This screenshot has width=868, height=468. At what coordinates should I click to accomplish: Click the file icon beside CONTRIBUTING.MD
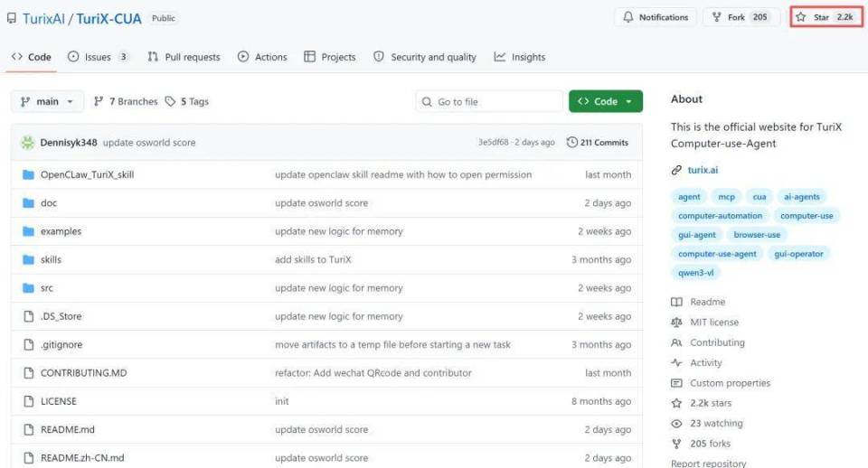click(29, 373)
